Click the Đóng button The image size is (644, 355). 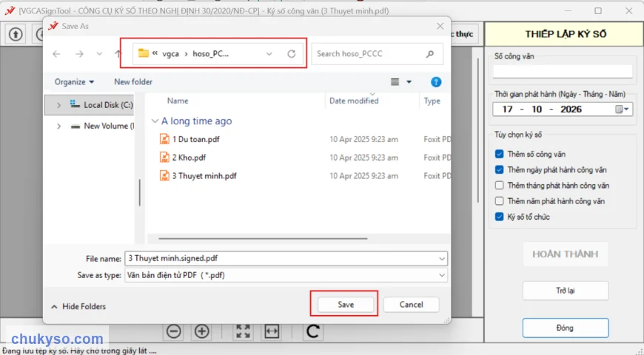click(x=565, y=328)
